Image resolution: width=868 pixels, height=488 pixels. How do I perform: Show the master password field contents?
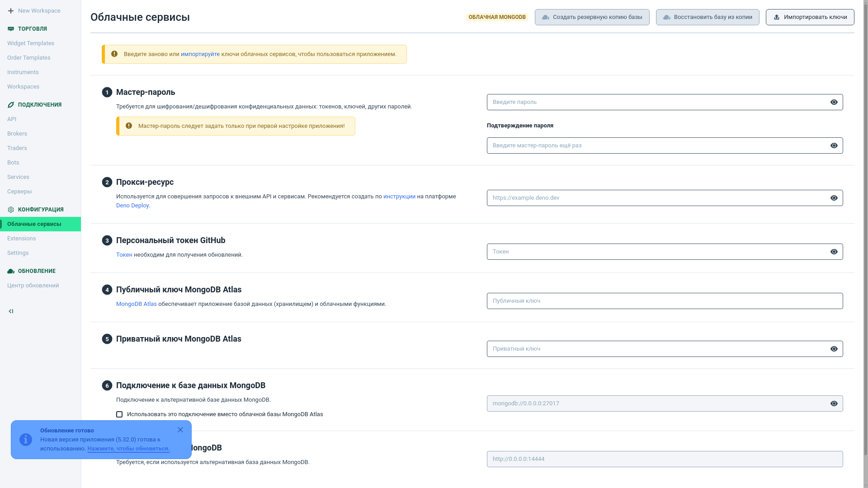(x=834, y=102)
